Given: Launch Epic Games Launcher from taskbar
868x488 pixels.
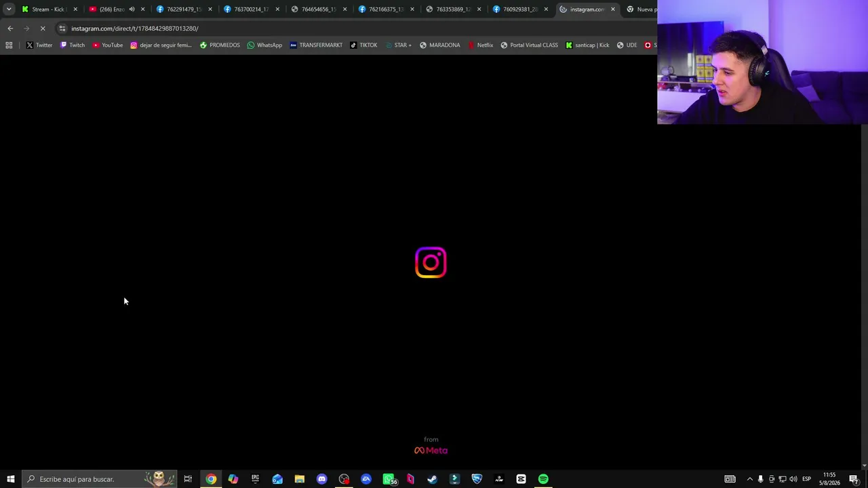Looking at the screenshot, I should [255, 479].
